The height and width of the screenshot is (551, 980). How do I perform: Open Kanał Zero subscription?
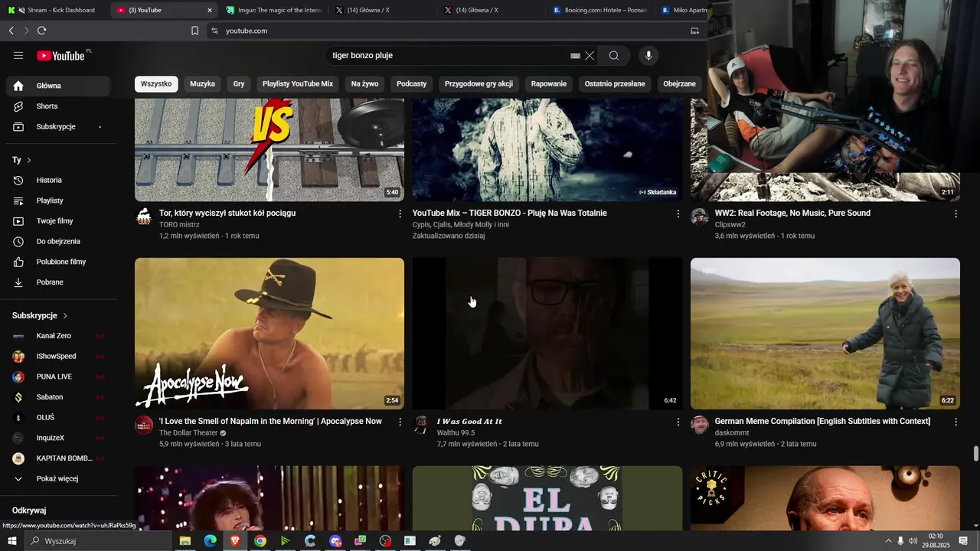pos(58,336)
